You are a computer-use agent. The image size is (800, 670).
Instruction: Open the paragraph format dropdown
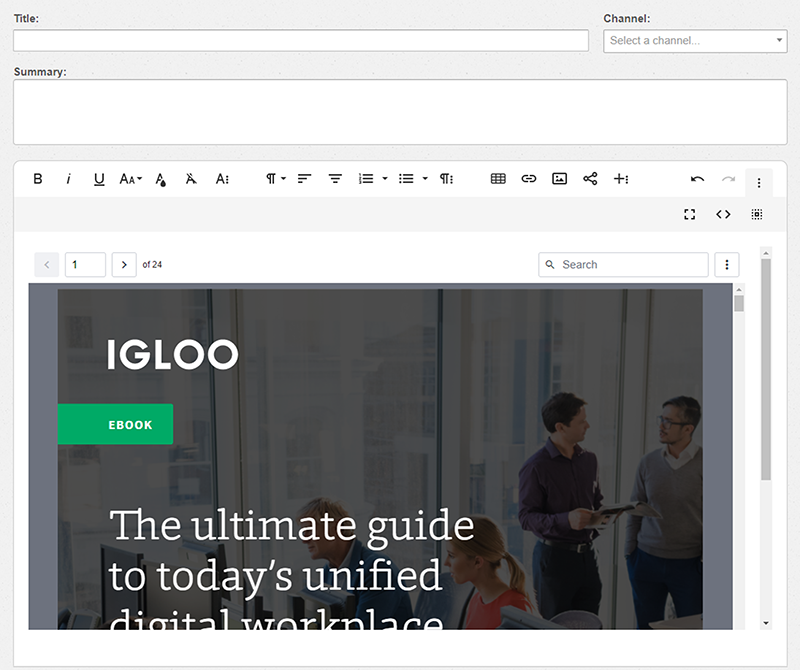[x=275, y=179]
